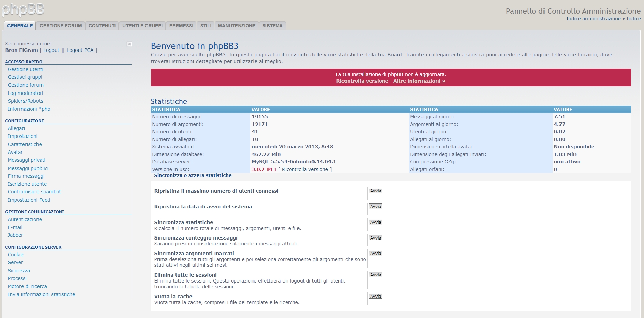Open the SISTEMA tab
The height and width of the screenshot is (318, 644).
point(273,26)
